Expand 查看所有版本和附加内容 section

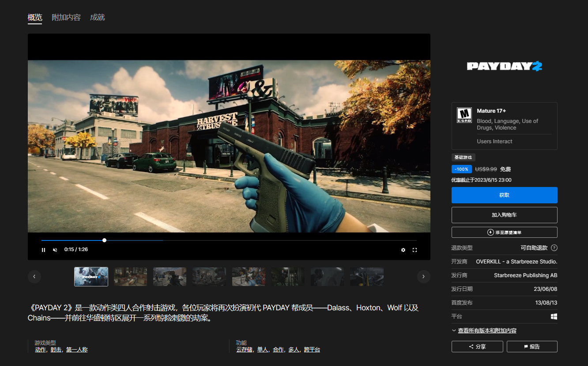(x=487, y=331)
